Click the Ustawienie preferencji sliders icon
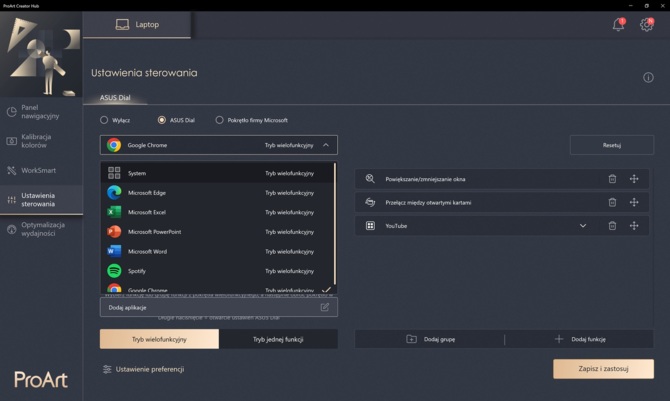 107,369
